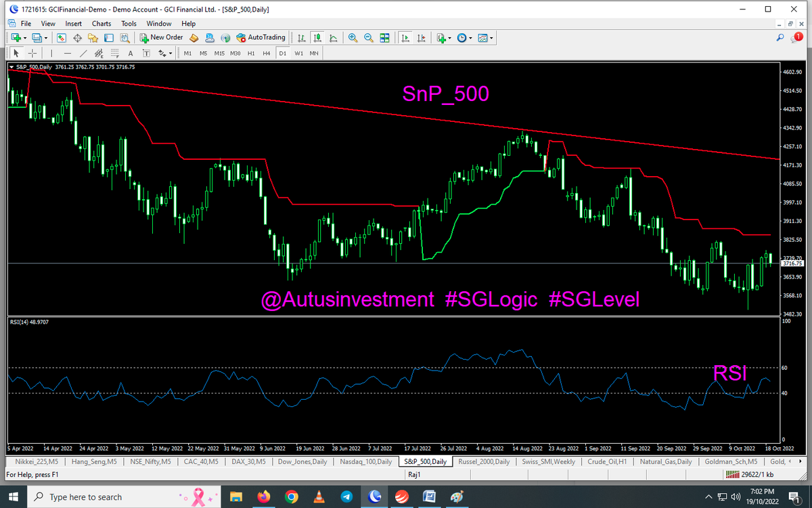
Task: Open the New Chart toolbar button
Action: (15, 38)
